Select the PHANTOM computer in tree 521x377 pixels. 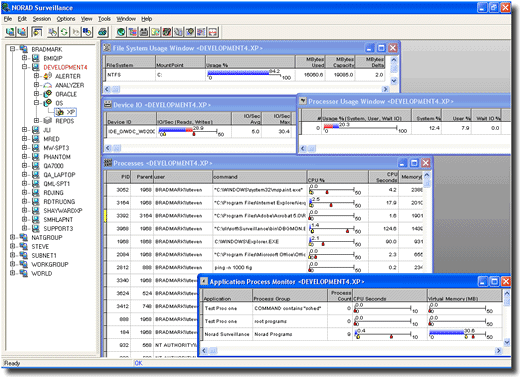click(57, 157)
